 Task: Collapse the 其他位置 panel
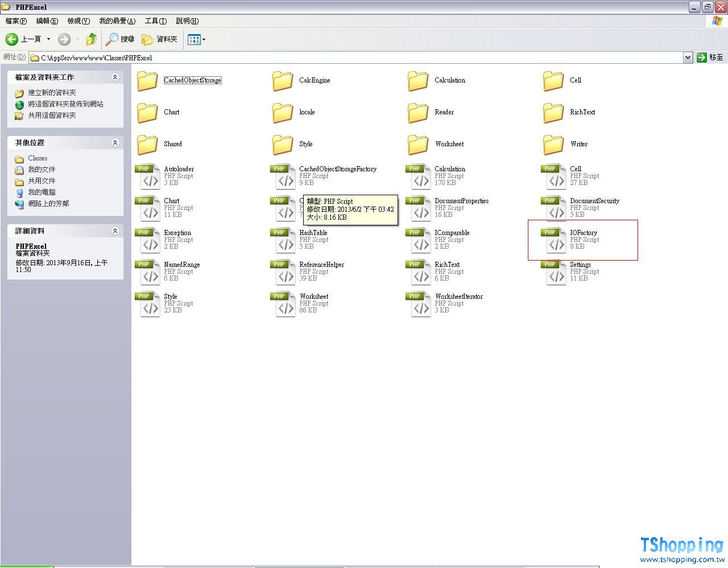115,143
